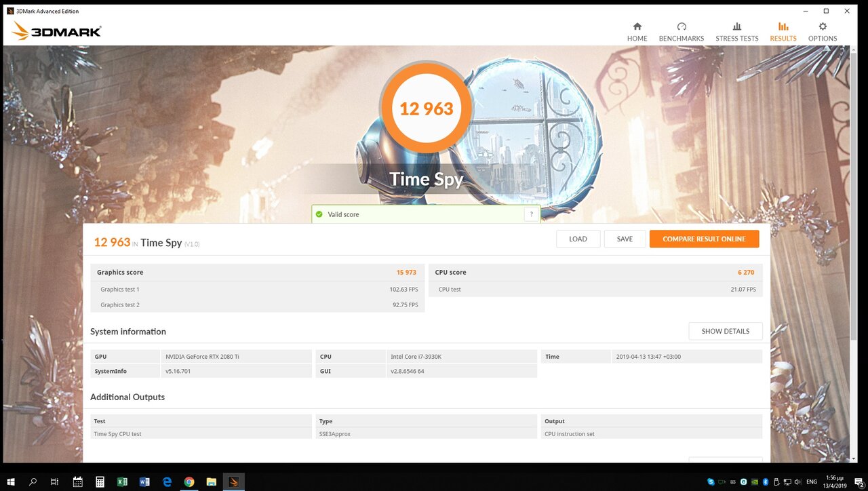Open File Explorer from the taskbar
Image resolution: width=868 pixels, height=491 pixels.
[212, 482]
